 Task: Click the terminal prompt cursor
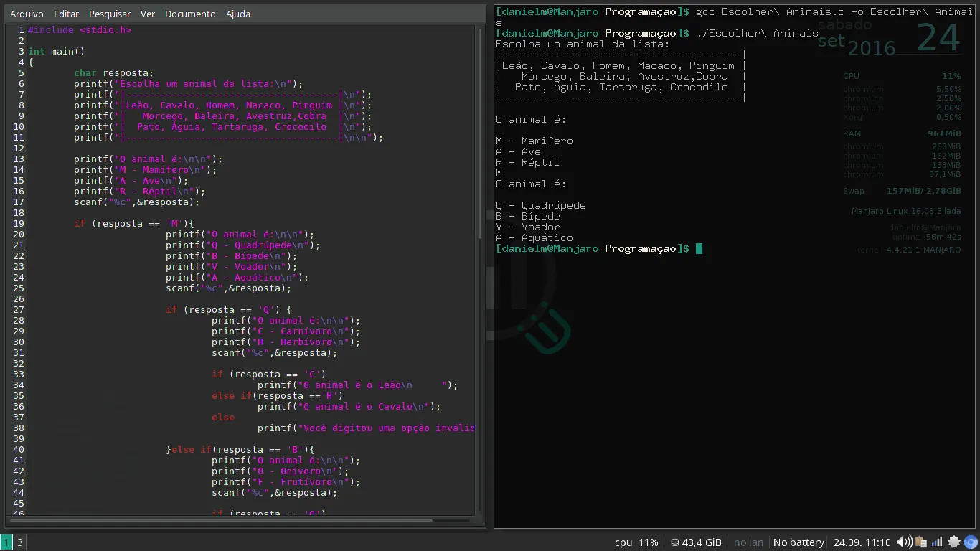(x=699, y=249)
